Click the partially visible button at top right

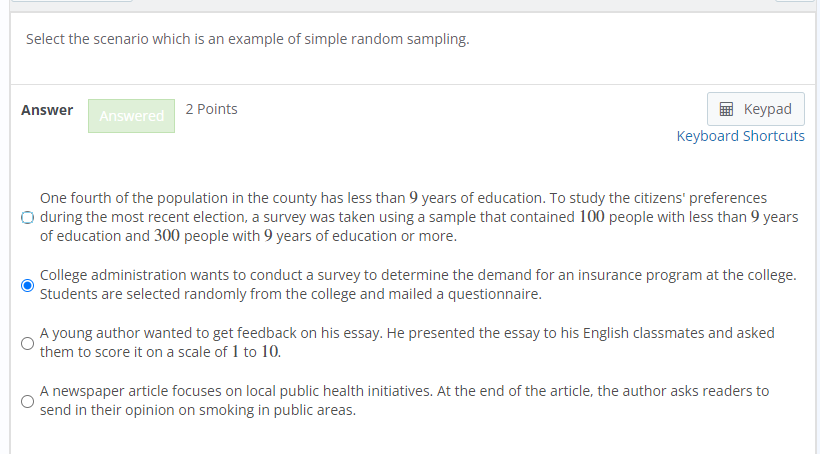click(794, 1)
